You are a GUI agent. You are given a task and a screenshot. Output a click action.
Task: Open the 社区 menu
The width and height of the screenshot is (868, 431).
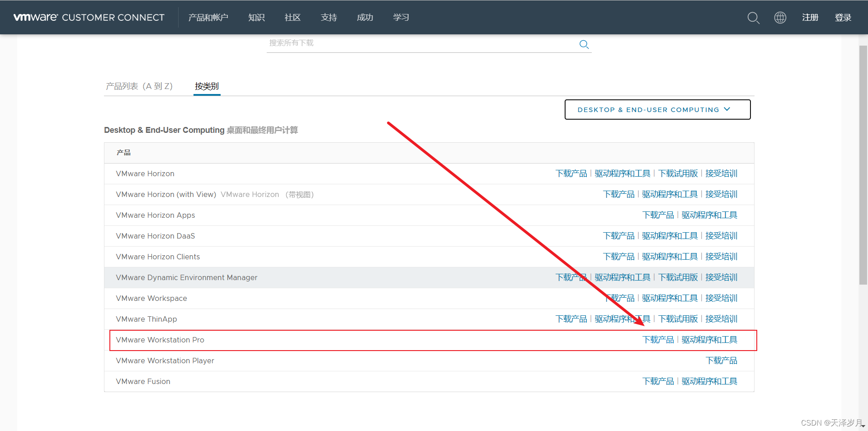pyautogui.click(x=293, y=17)
